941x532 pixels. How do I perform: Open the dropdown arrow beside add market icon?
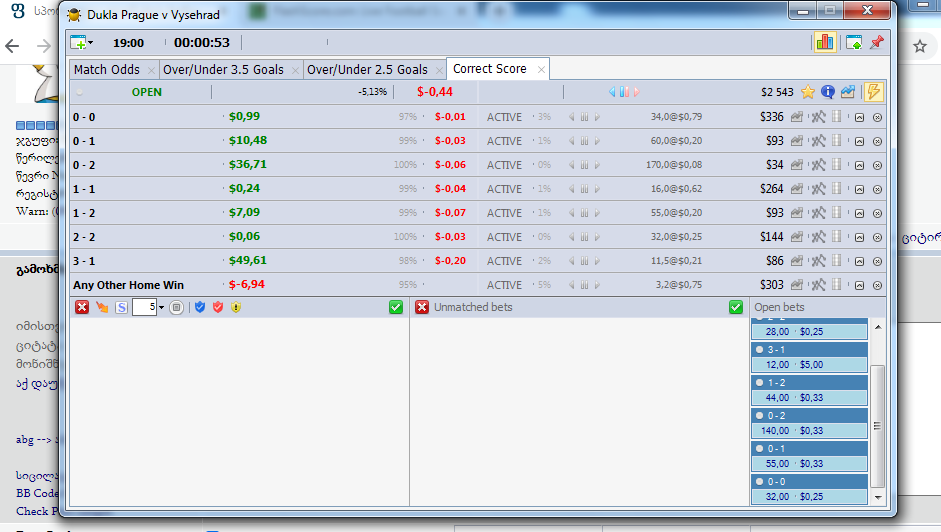[91, 43]
